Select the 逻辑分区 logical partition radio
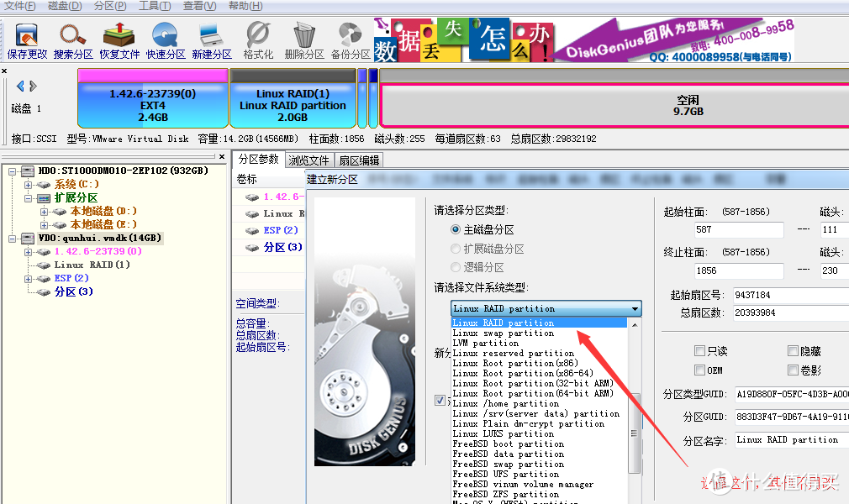Screen dimensions: 849x504 pyautogui.click(x=456, y=267)
